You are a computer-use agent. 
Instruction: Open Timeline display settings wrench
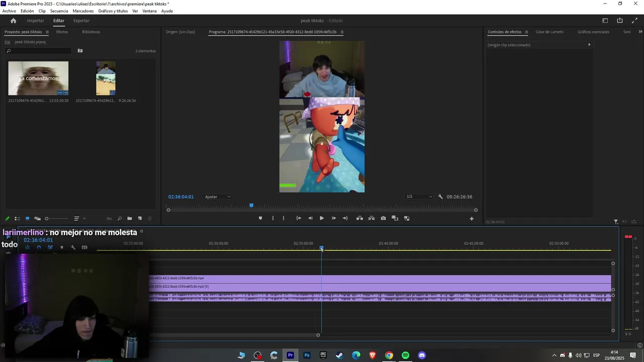(x=73, y=247)
